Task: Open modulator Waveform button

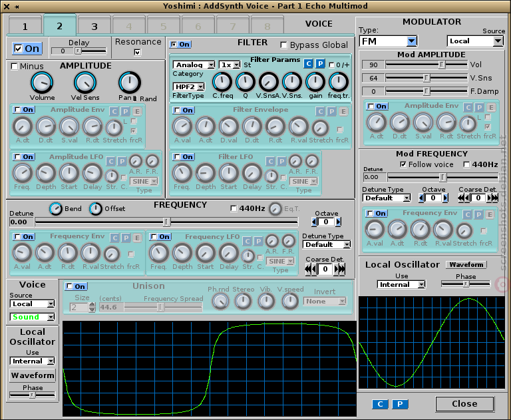Action: (x=466, y=264)
